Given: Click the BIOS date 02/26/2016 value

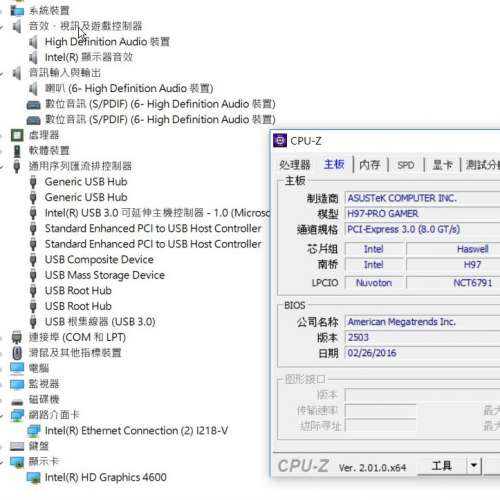Looking at the screenshot, I should click(x=372, y=353).
